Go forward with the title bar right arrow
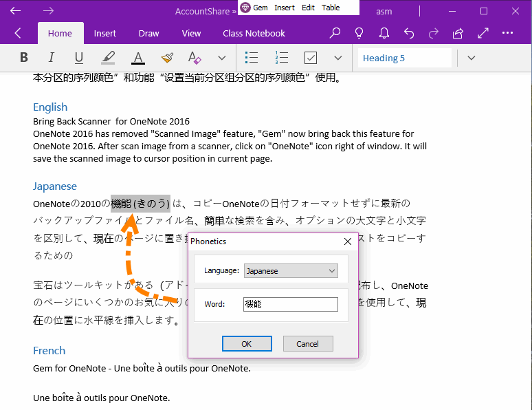This screenshot has width=532, height=410. click(48, 11)
